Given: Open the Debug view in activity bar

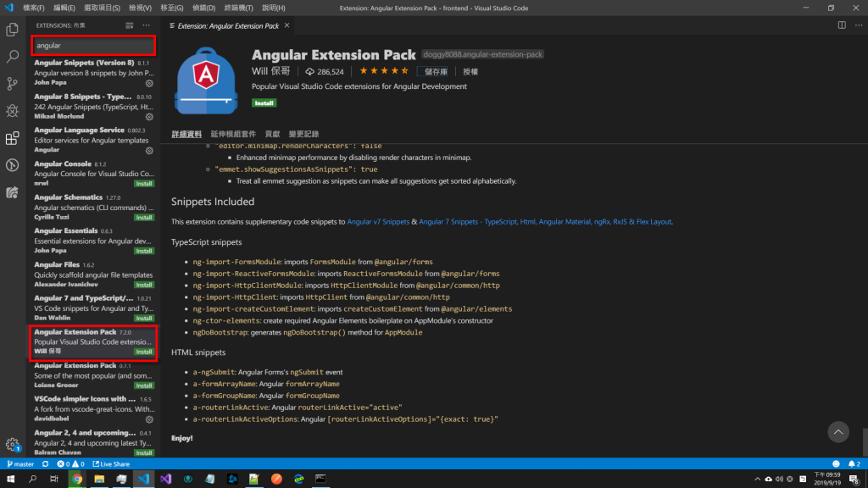Looking at the screenshot, I should (x=12, y=111).
